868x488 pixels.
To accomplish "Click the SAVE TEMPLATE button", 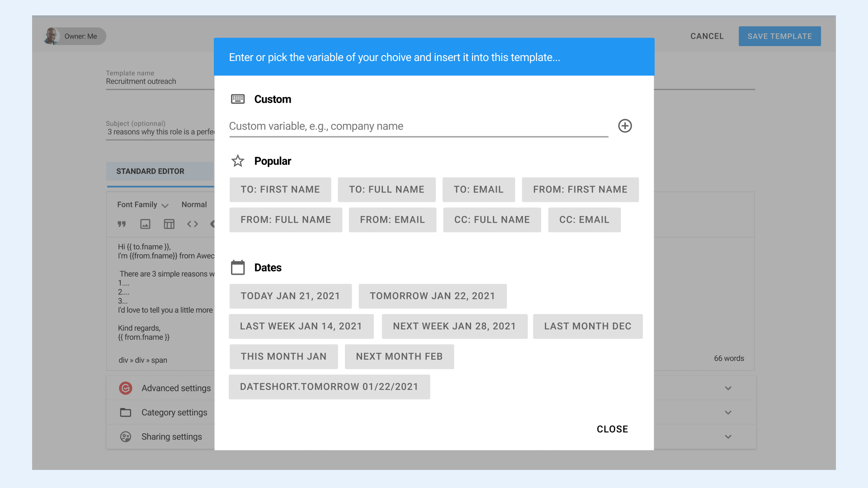I will [x=779, y=36].
